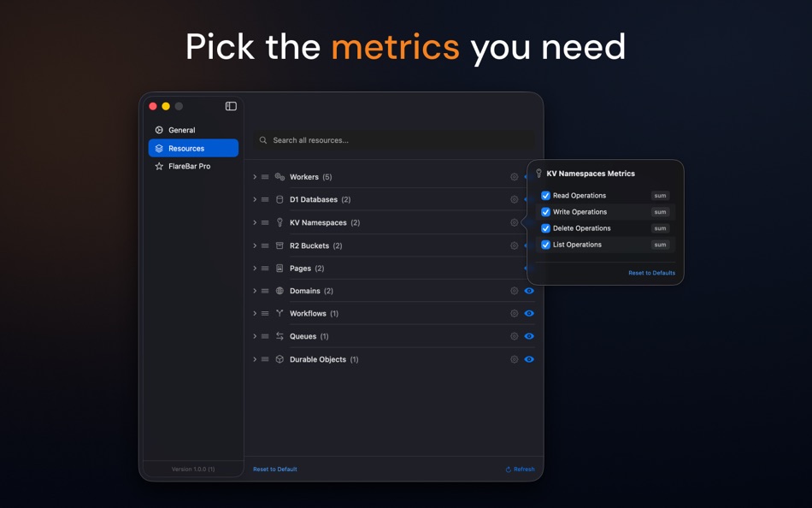Click sum badge for Write Operations
Image resolution: width=812 pixels, height=508 pixels.
click(660, 212)
